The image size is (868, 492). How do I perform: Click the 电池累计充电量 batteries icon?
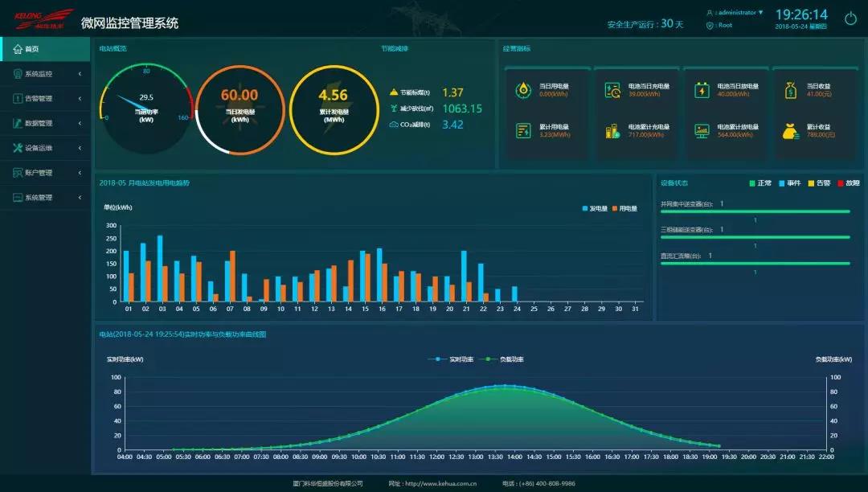pos(612,131)
